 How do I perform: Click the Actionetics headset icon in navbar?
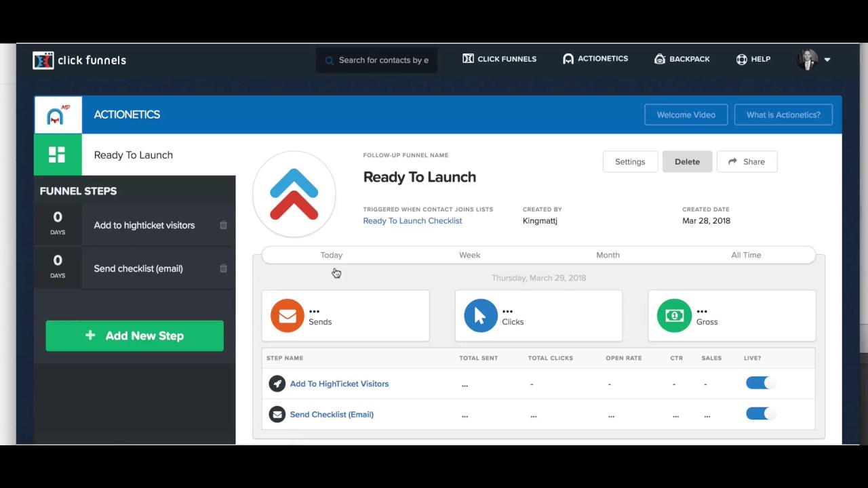pyautogui.click(x=568, y=59)
